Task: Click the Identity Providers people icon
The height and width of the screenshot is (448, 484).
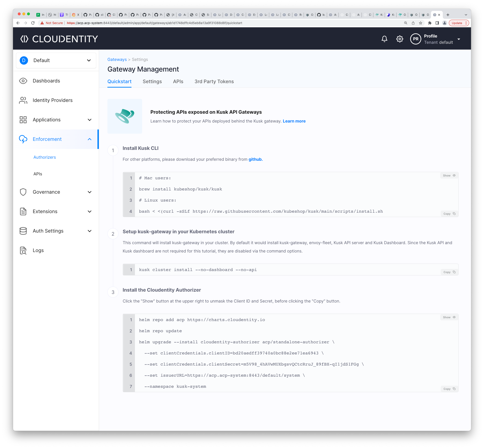Action: [x=23, y=100]
